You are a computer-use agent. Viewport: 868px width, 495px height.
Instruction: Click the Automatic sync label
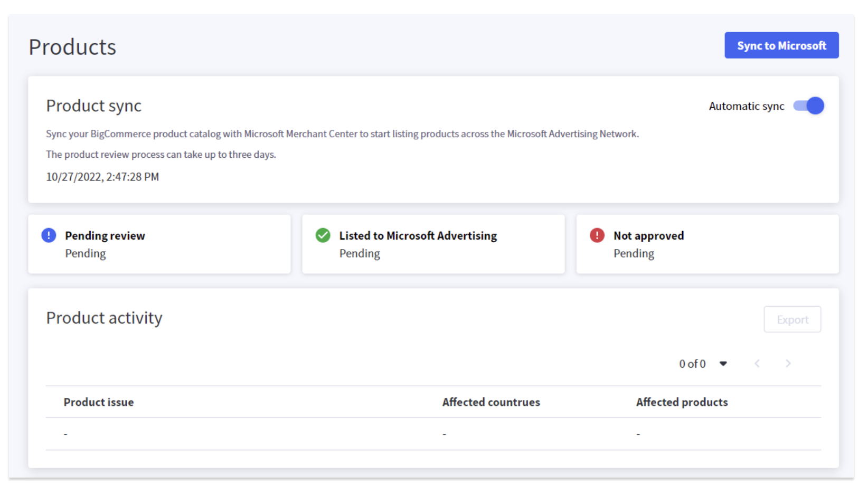[747, 106]
